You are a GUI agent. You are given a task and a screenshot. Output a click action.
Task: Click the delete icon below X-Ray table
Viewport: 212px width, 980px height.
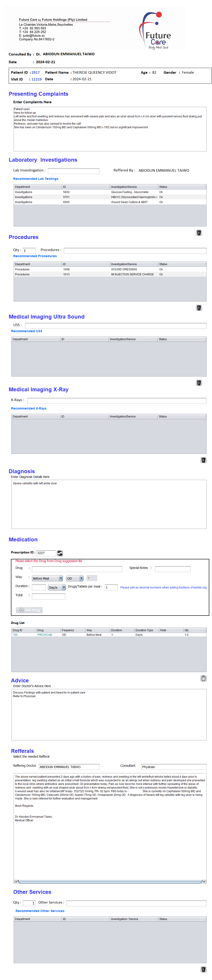point(203,460)
